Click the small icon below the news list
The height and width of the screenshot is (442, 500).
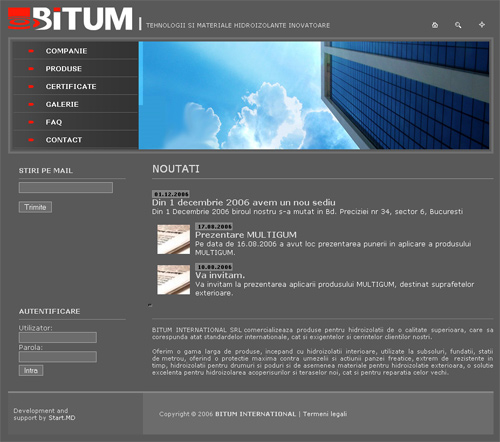click(x=150, y=305)
